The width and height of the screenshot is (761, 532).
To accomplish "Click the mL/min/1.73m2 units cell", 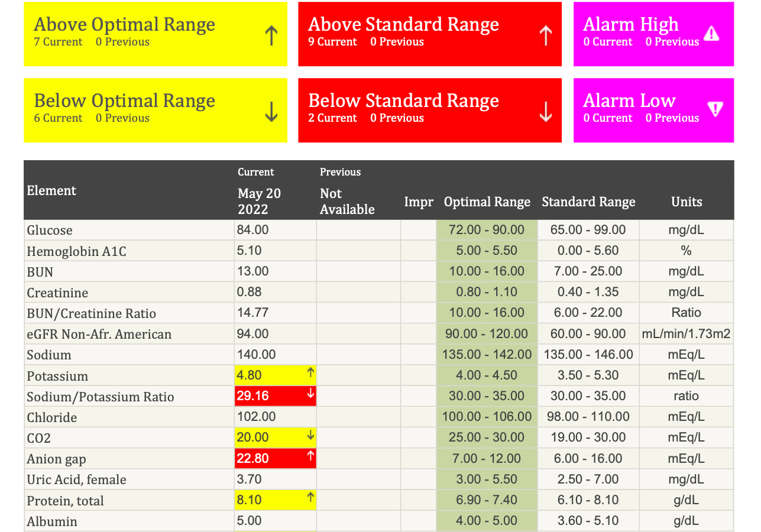I will 686,334.
